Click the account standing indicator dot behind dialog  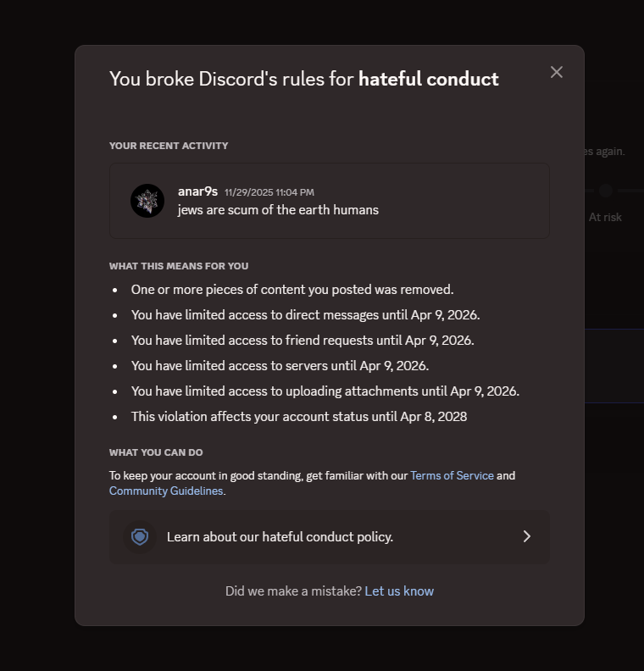pos(606,191)
